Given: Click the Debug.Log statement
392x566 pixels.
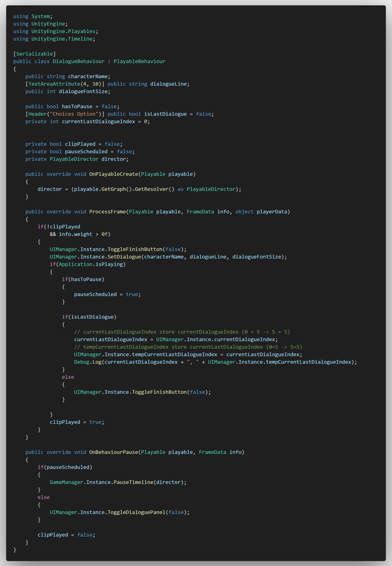Looking at the screenshot, I should click(88, 362).
